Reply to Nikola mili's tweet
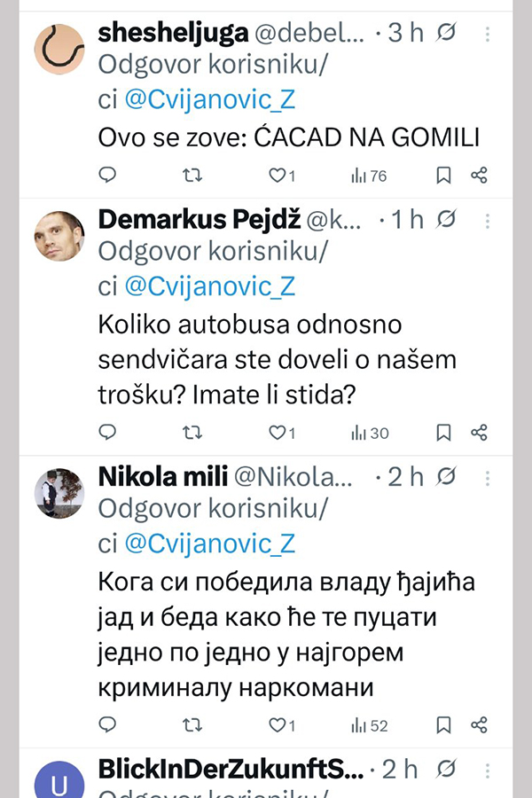Screen dimensions: 532x798 coord(107,724)
